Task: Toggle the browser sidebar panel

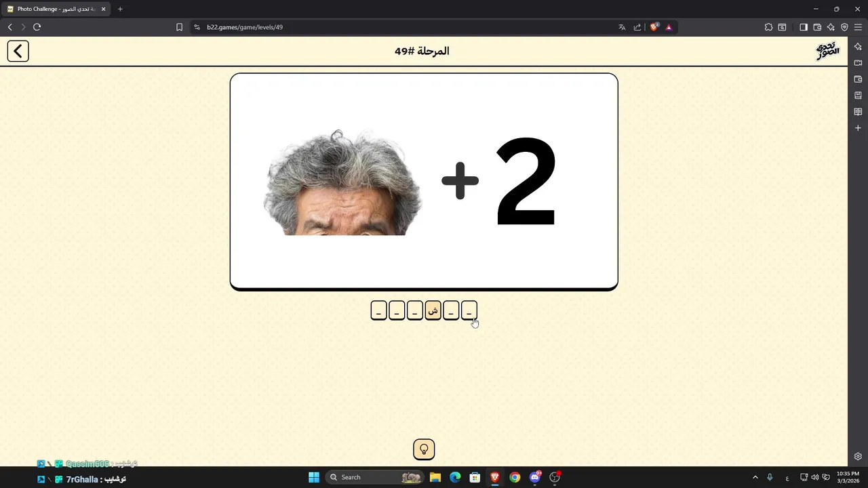Action: coord(804,27)
